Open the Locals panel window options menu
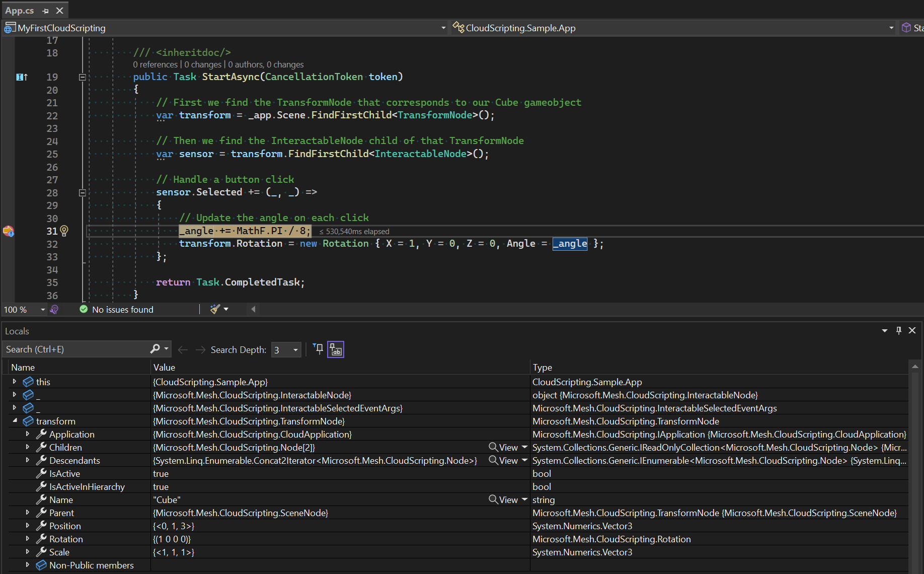 884,330
